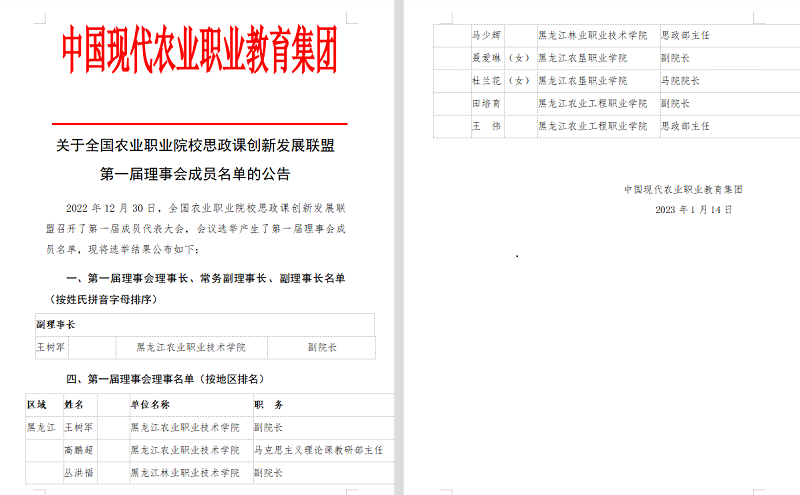800x495 pixels.
Task: Click '（女）' beside 杜兰花
Action: [x=519, y=81]
